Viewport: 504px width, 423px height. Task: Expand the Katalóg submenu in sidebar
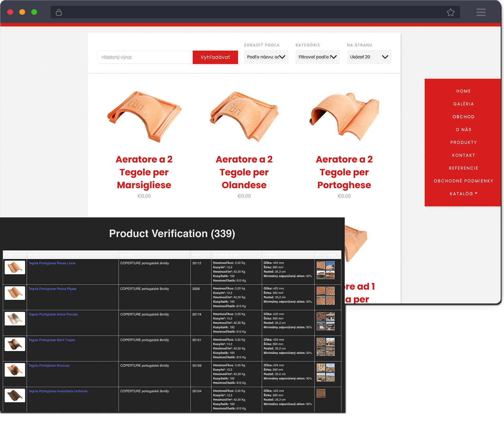tap(463, 194)
